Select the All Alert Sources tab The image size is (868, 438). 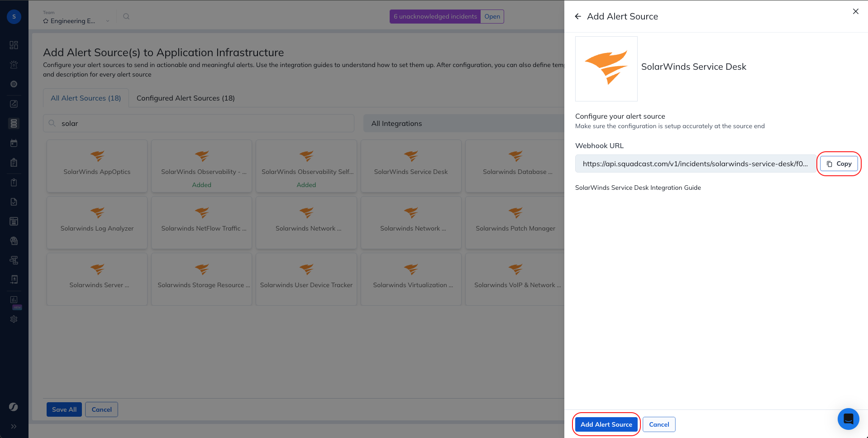click(x=86, y=98)
